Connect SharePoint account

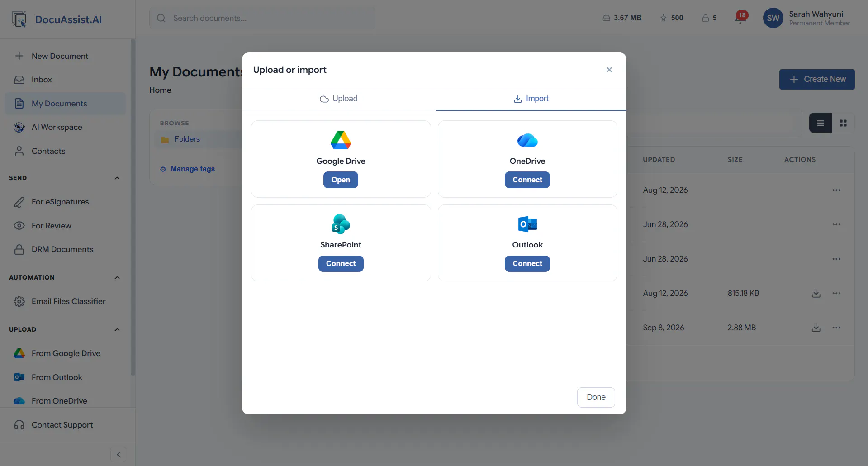(x=341, y=263)
